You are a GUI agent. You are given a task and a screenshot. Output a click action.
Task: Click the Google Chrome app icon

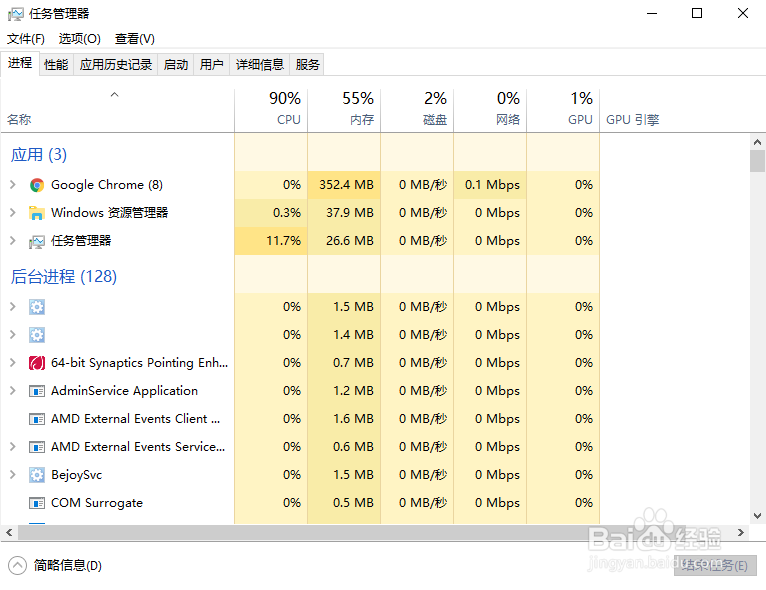tap(37, 185)
